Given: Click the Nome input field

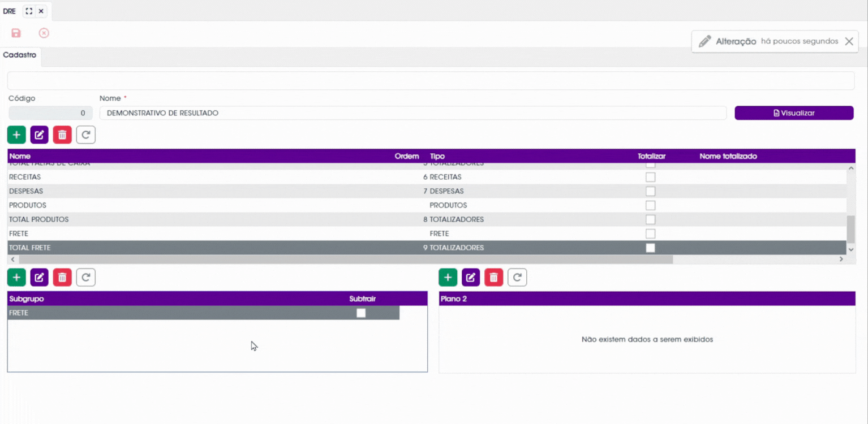Looking at the screenshot, I should point(413,113).
